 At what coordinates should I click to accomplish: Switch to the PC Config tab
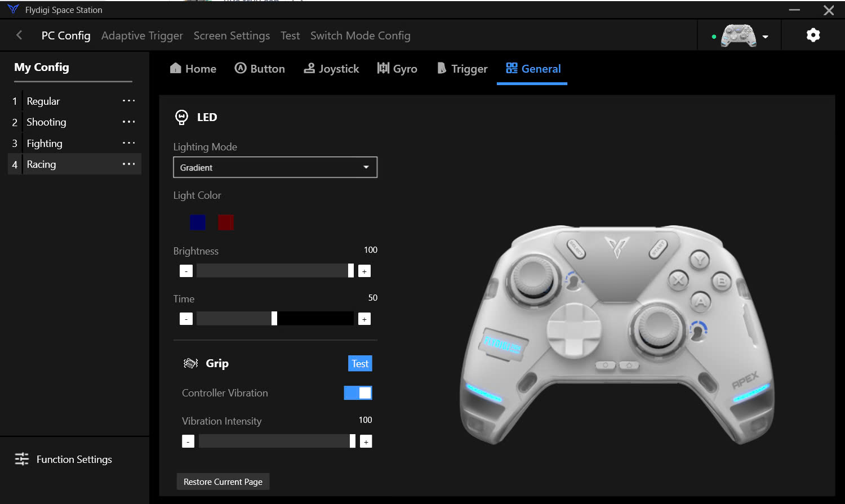click(x=66, y=35)
